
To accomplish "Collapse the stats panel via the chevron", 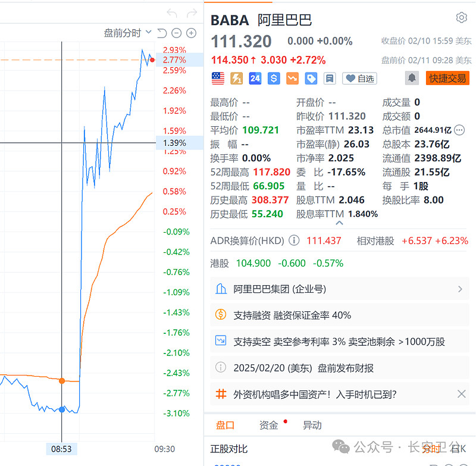I will [x=339, y=223].
